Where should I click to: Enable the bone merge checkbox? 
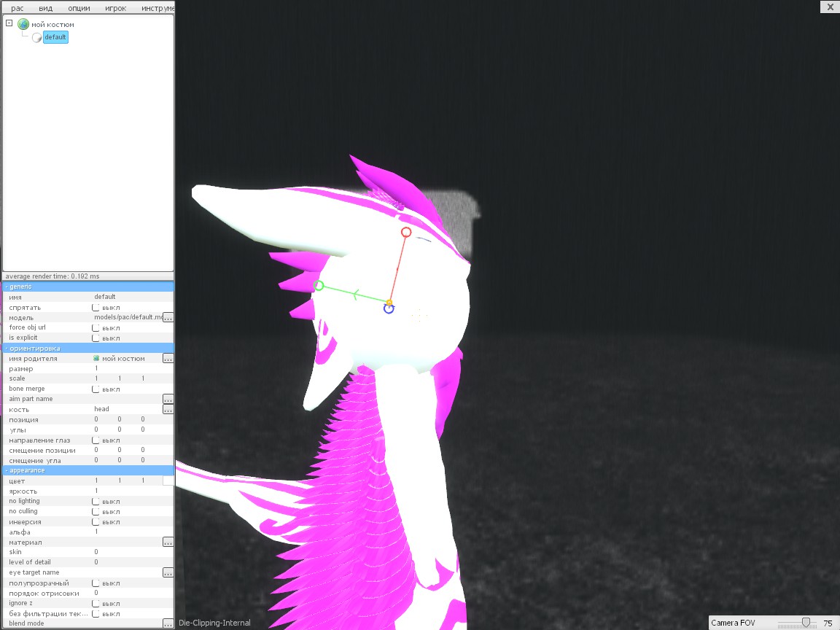tap(96, 389)
